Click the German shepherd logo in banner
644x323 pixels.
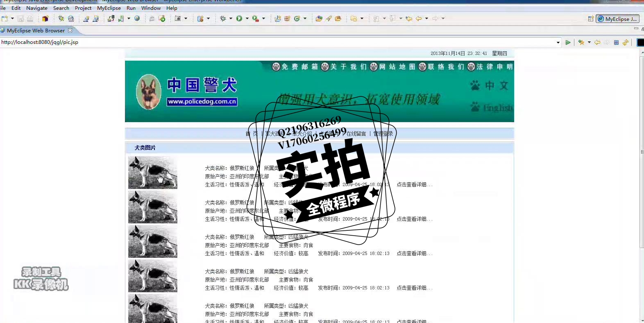[149, 92]
